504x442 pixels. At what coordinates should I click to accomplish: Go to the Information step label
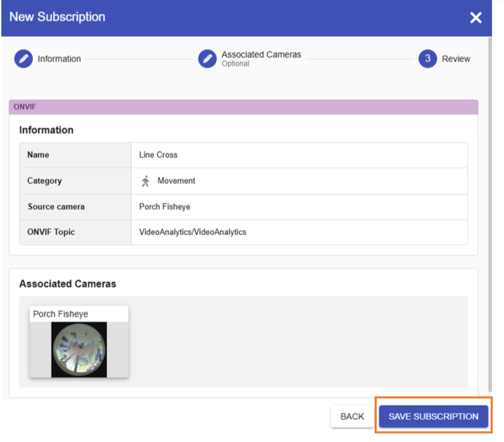(x=59, y=59)
